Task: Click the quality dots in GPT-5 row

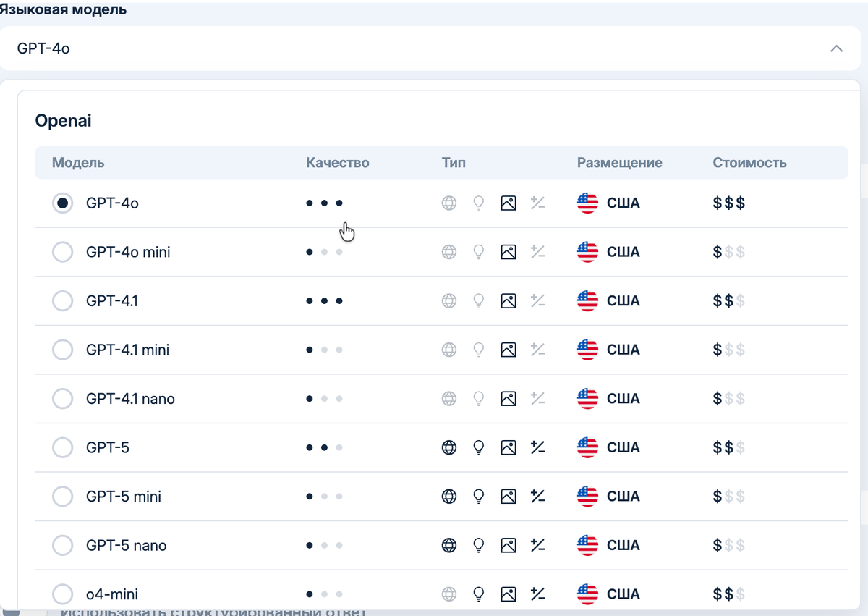Action: (x=324, y=448)
